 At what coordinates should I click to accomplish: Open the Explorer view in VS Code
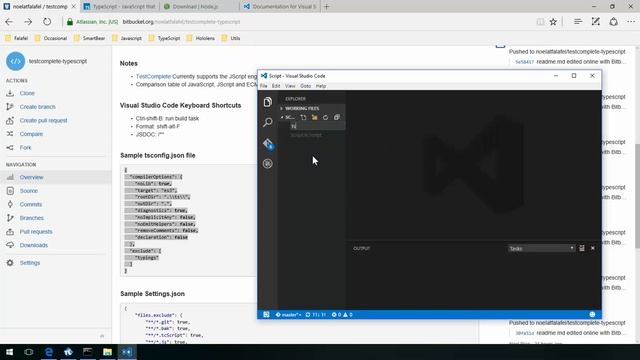268,102
